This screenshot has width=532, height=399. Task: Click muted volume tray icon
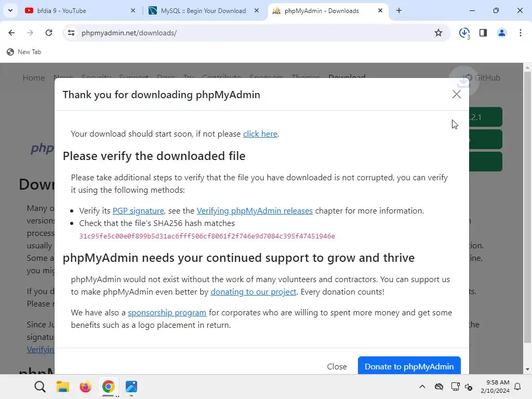pos(469,387)
